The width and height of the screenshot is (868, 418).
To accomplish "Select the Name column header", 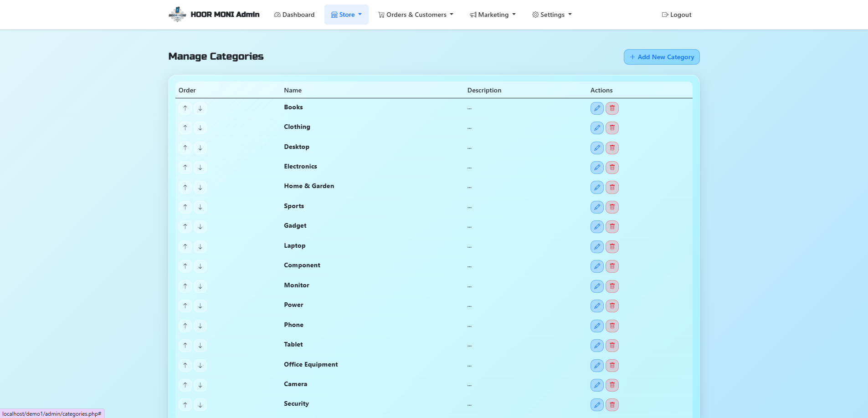I will tap(293, 90).
